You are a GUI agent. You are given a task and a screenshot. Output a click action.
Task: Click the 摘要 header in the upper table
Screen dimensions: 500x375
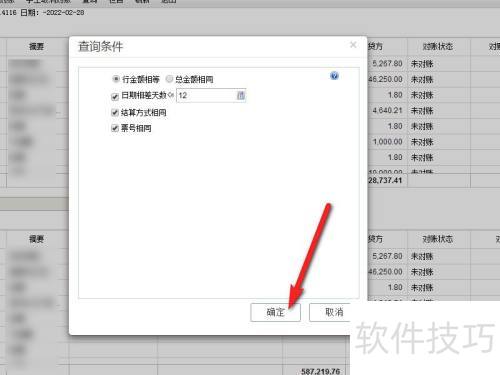(37, 46)
